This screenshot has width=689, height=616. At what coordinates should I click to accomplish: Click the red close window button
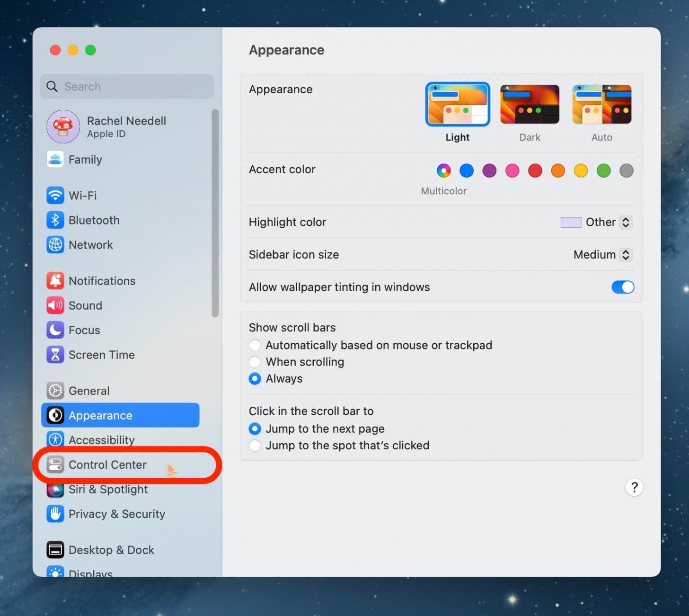(55, 50)
